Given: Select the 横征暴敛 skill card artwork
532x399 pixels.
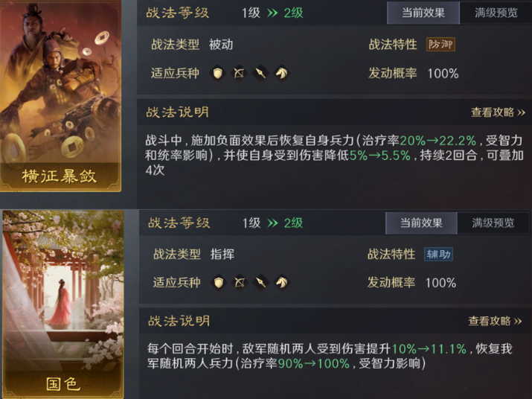Looking at the screenshot, I should pos(60,96).
